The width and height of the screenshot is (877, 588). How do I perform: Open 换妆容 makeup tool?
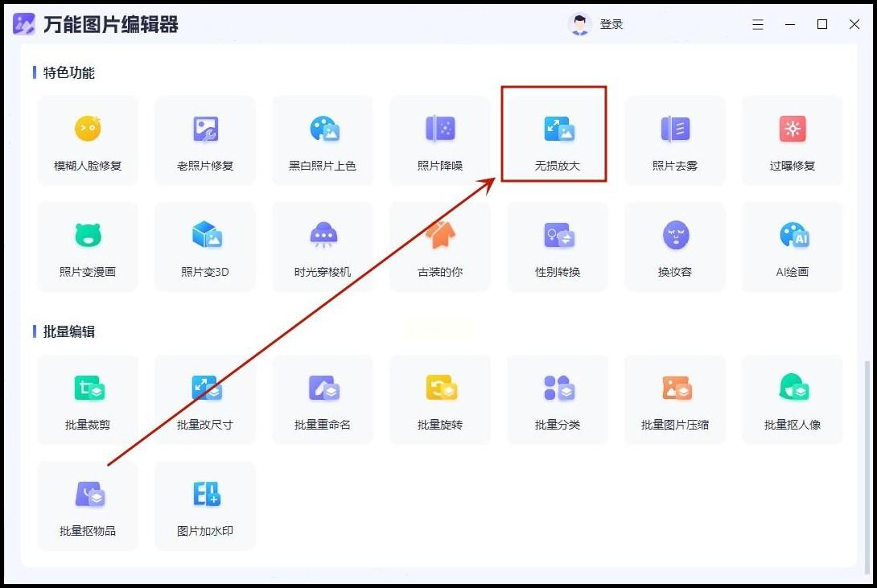(675, 246)
